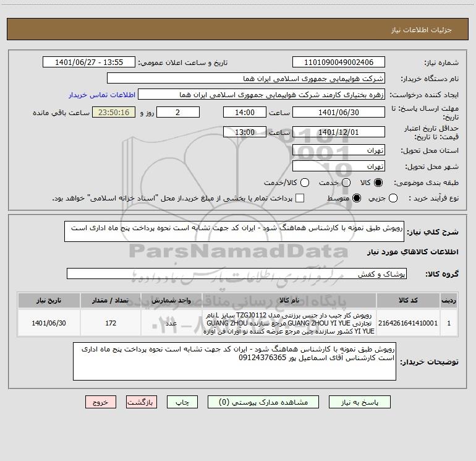This screenshot has width=476, height=461.
Task: Click the buyer organization name field
Action: [246, 79]
